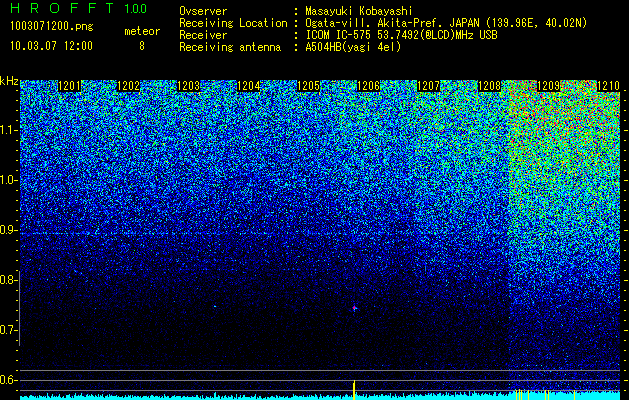Click the HROFFT 1.00 title text
The image size is (629, 400).
coord(78,8)
